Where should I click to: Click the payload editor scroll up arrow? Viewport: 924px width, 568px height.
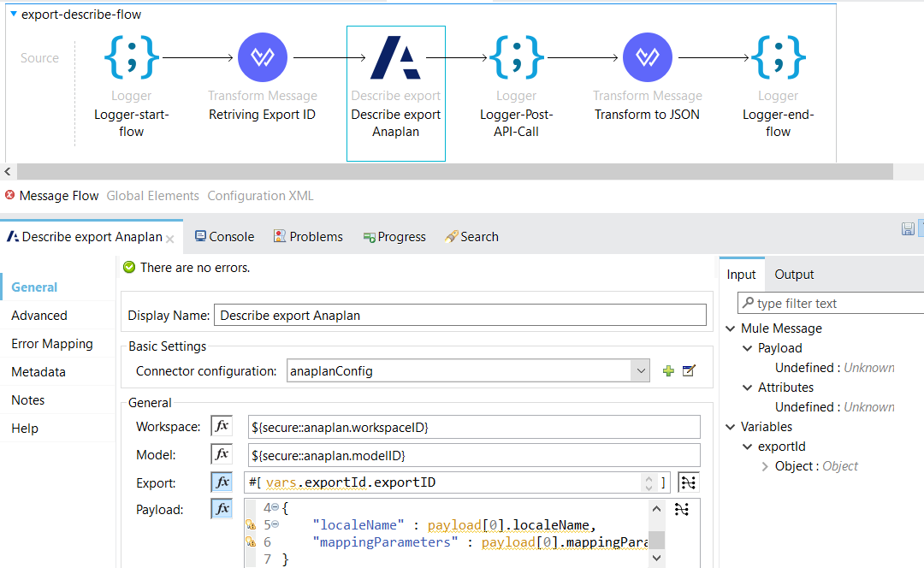[x=657, y=508]
